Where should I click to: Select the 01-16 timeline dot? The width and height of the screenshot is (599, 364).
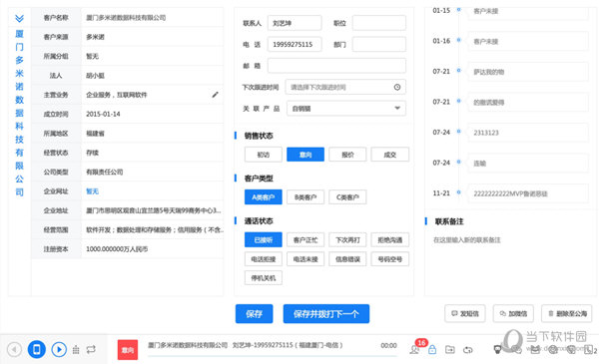click(459, 40)
